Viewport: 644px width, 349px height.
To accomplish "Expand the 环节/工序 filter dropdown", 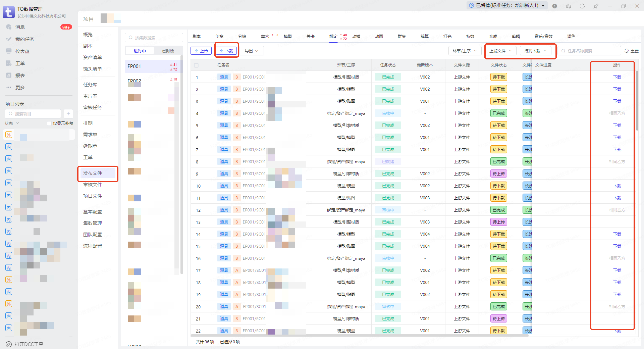I will [465, 51].
